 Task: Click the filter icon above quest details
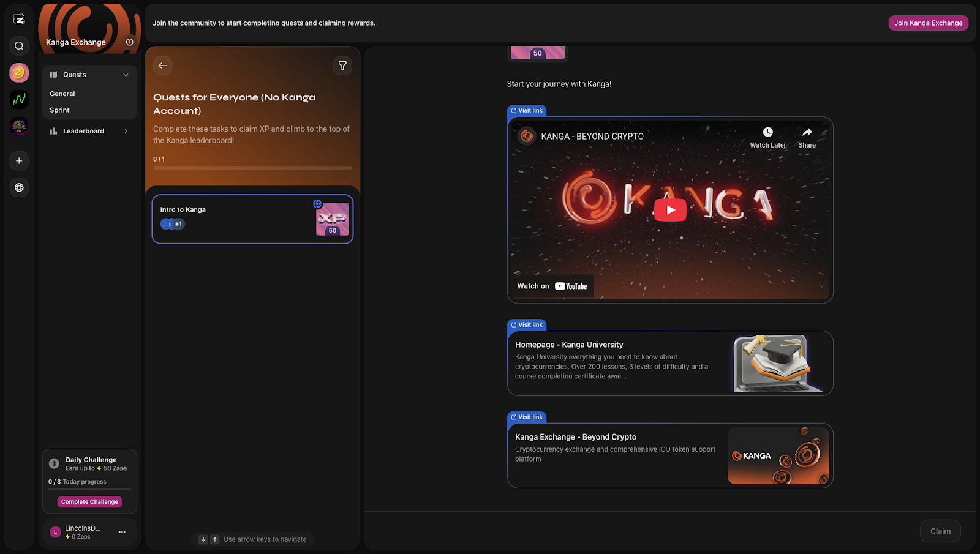342,66
